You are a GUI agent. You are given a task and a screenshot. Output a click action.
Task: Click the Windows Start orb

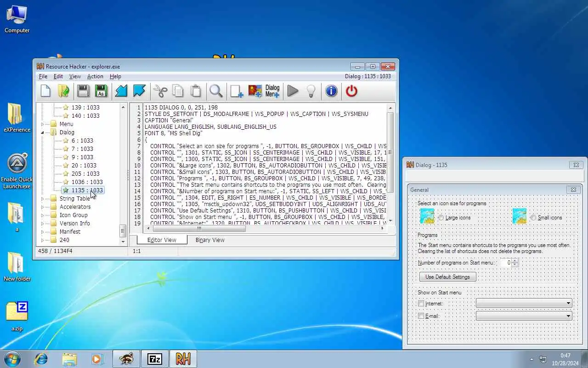(12, 359)
